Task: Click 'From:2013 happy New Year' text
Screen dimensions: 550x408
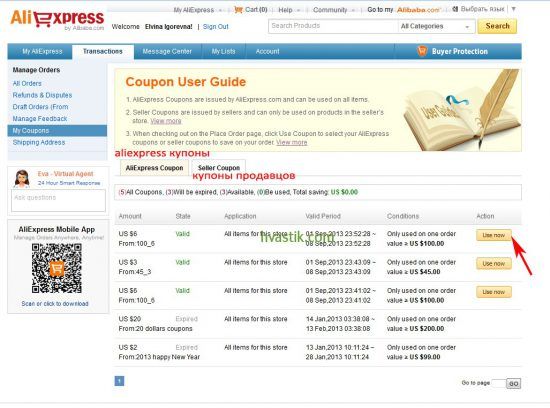Action: (x=159, y=357)
